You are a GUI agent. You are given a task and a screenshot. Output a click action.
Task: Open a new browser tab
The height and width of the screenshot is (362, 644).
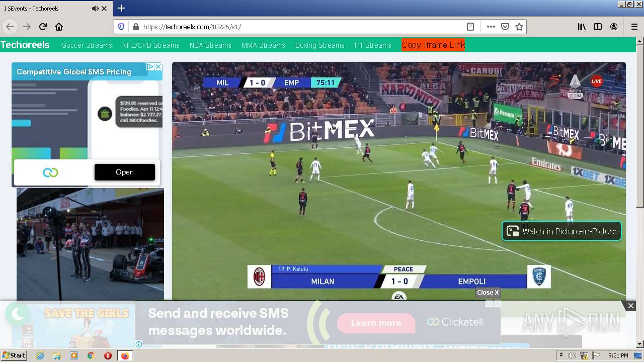[121, 8]
